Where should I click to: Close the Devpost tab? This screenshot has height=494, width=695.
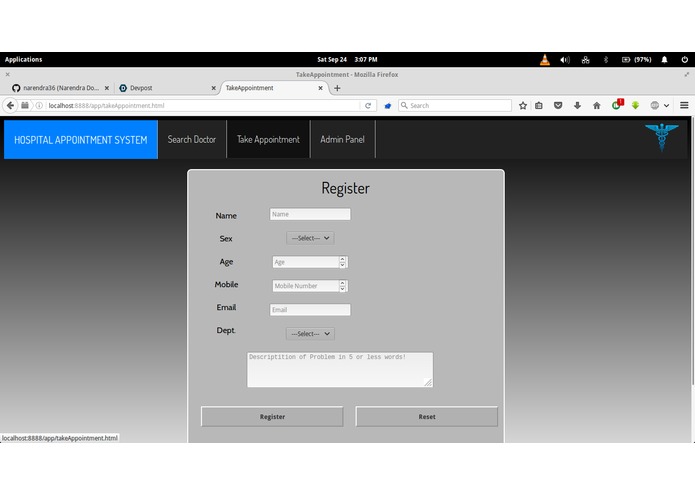click(214, 88)
